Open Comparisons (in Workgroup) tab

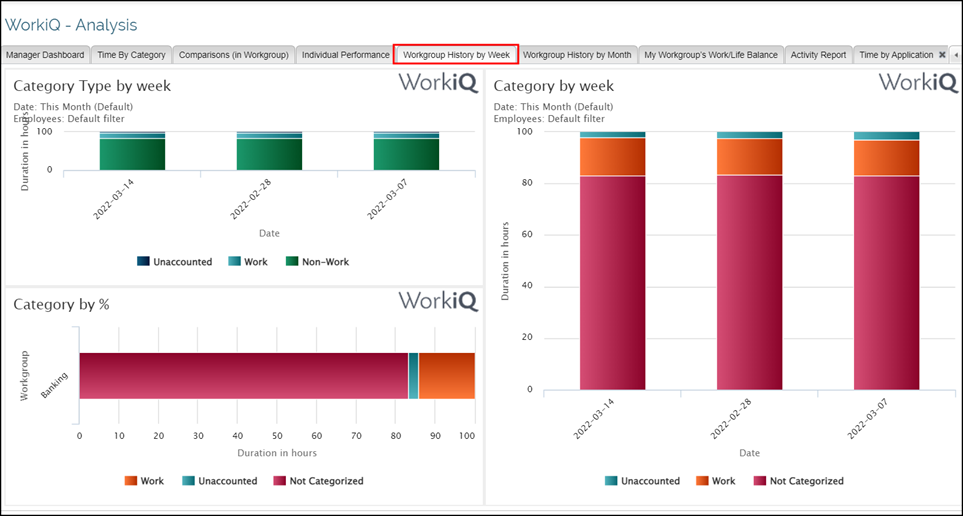(x=233, y=55)
